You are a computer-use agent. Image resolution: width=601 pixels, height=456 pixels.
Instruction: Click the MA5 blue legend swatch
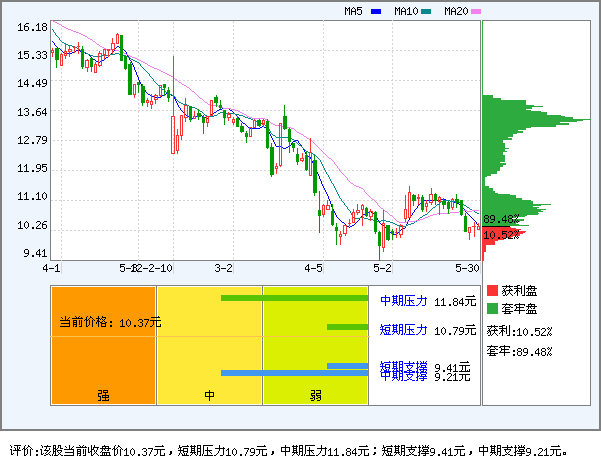pos(376,11)
